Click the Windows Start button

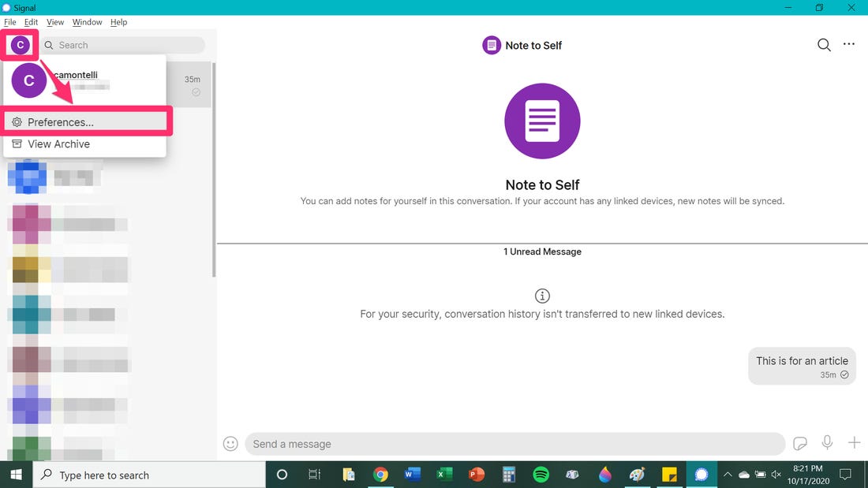pos(16,475)
